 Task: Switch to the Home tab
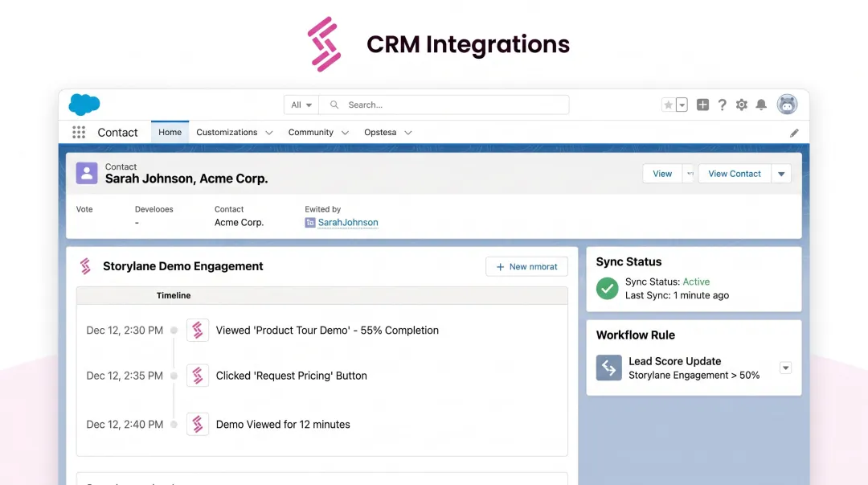pos(170,133)
